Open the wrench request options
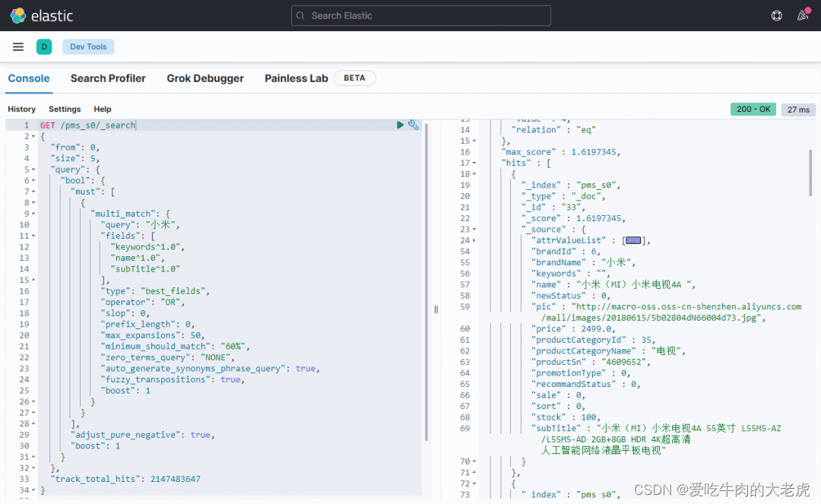This screenshot has height=504, width=821. pos(413,125)
